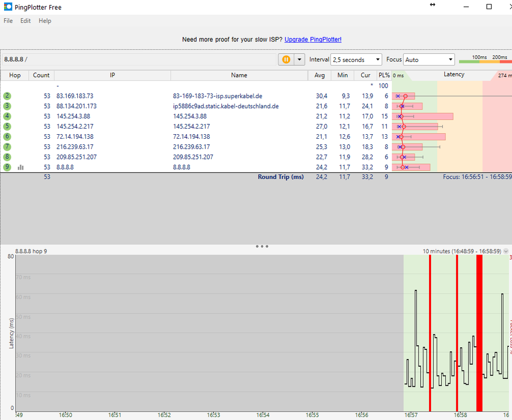Click the 16:57 mark on timeline axis
Viewport: 512px width, 420px height.
411,415
